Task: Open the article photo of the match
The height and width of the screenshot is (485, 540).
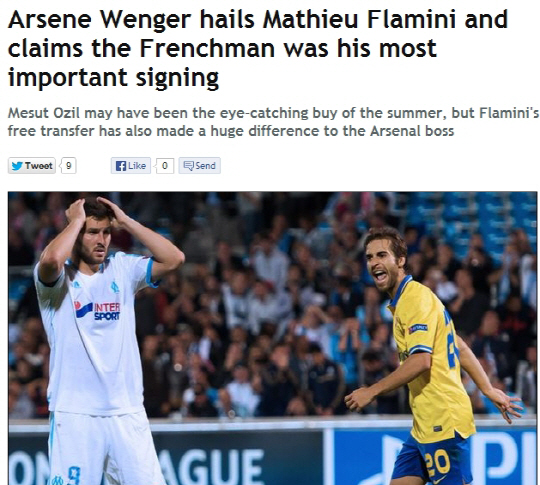Action: (272, 338)
